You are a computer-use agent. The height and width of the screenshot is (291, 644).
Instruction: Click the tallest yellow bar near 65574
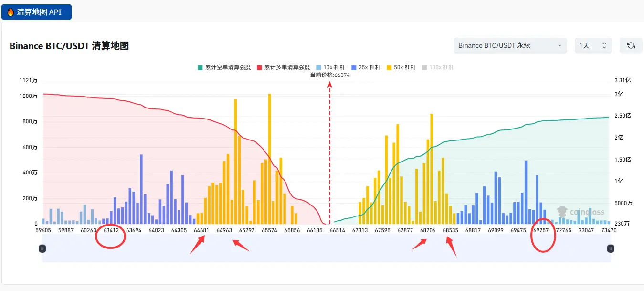click(x=269, y=159)
